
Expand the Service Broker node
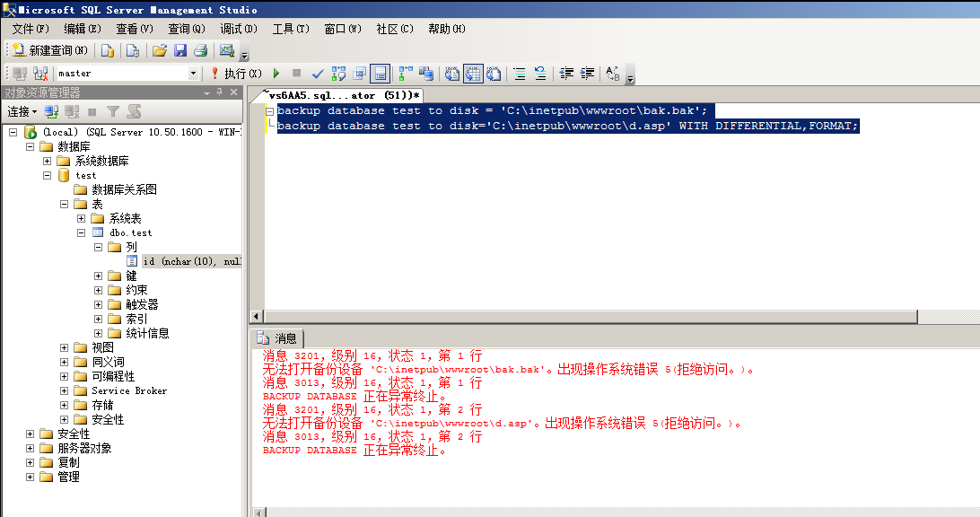click(x=65, y=390)
